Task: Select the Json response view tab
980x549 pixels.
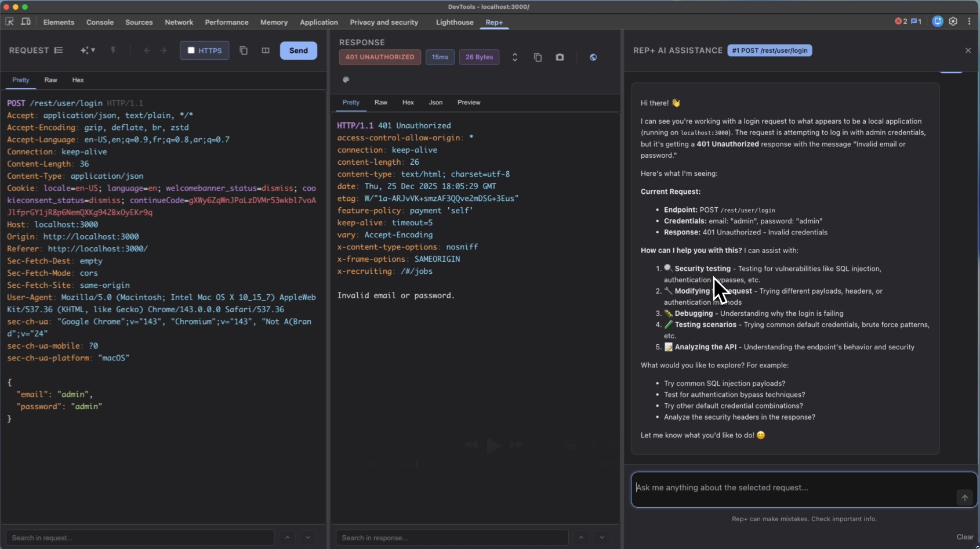Action: (x=435, y=102)
